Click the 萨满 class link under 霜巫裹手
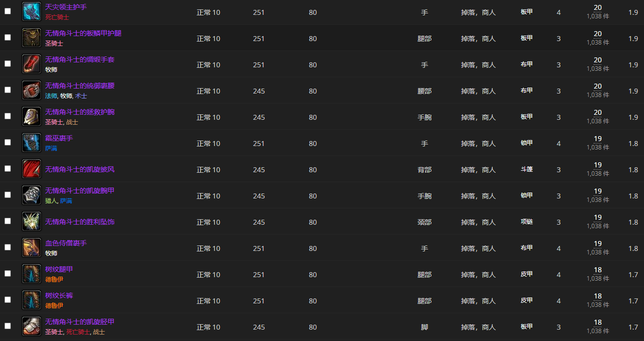 [51, 148]
